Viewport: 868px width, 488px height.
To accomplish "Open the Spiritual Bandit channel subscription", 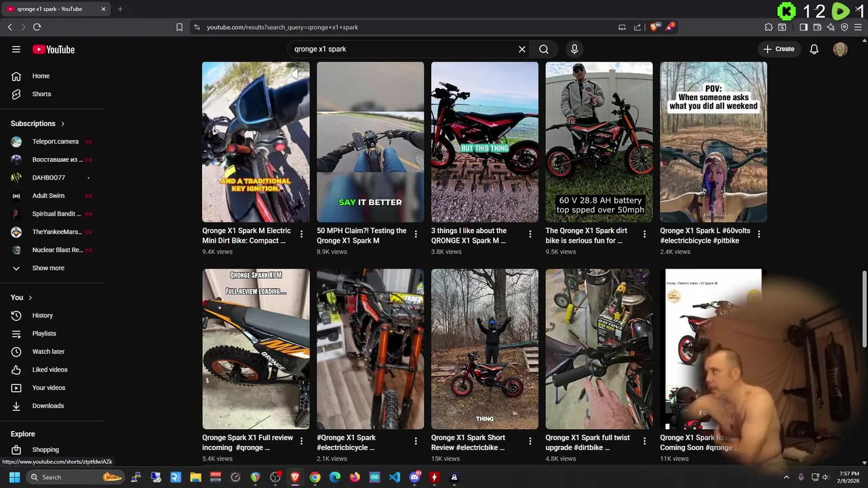I will 52,213.
